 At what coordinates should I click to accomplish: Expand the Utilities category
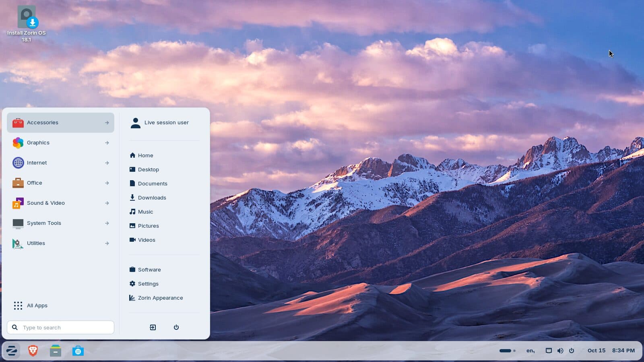tap(60, 243)
